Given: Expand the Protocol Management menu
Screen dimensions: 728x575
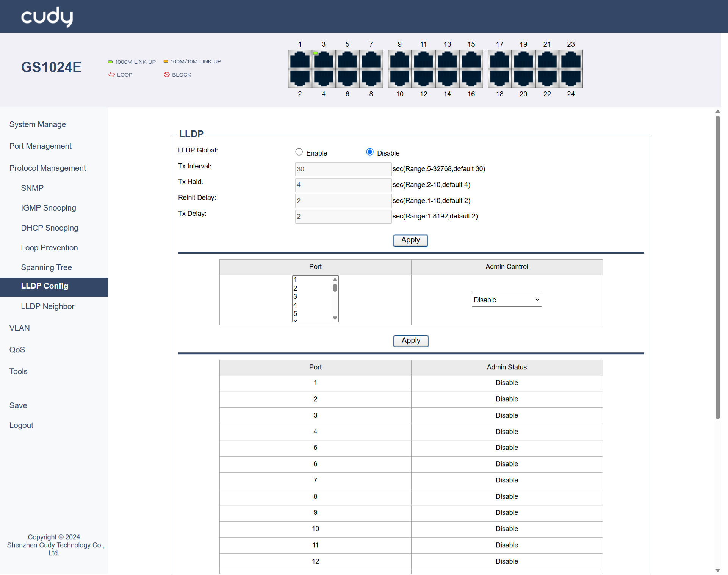Looking at the screenshot, I should [47, 168].
